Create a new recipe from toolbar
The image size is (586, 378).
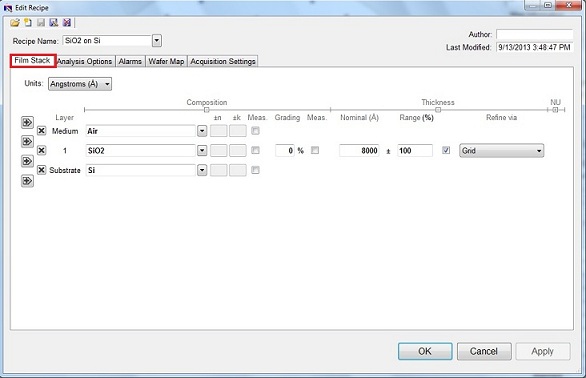pyautogui.click(x=28, y=23)
